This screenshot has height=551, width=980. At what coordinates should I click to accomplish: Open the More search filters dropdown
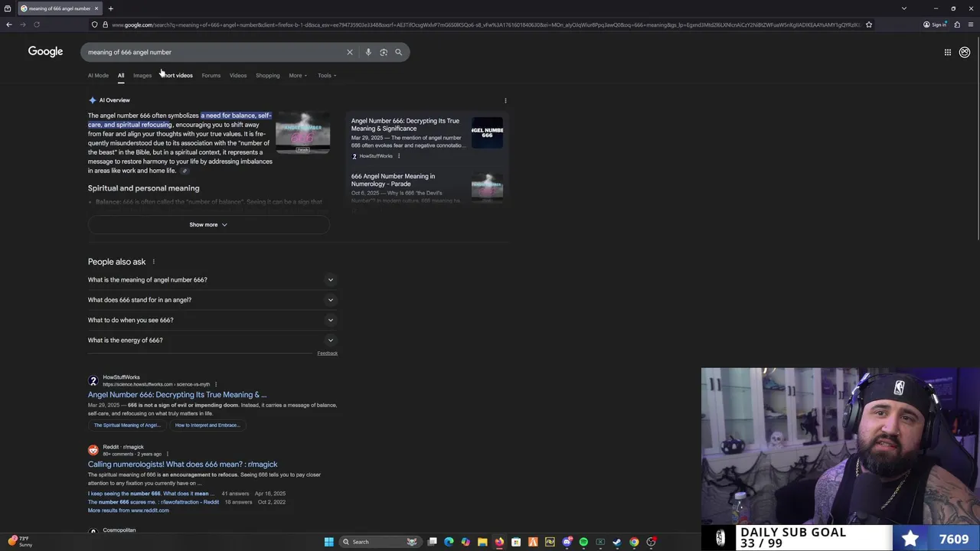pos(298,76)
